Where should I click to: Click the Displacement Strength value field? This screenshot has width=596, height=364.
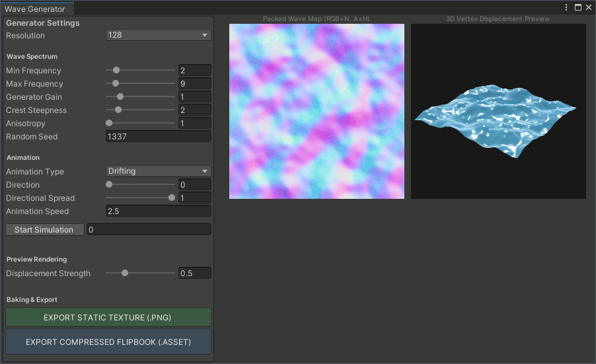195,273
